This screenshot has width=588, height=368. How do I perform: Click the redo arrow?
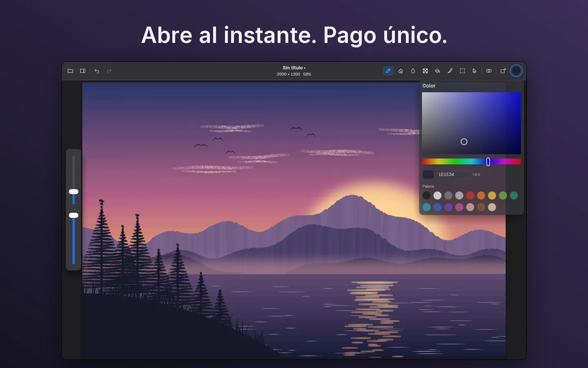pyautogui.click(x=109, y=71)
